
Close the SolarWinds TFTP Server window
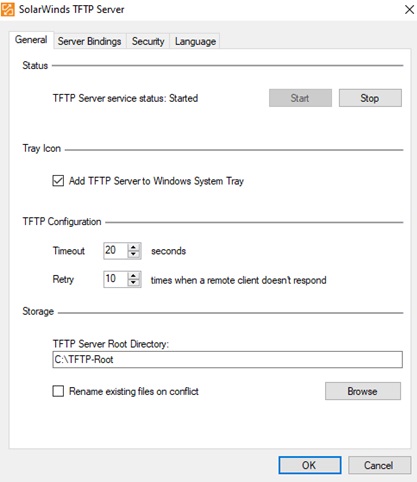point(409,9)
